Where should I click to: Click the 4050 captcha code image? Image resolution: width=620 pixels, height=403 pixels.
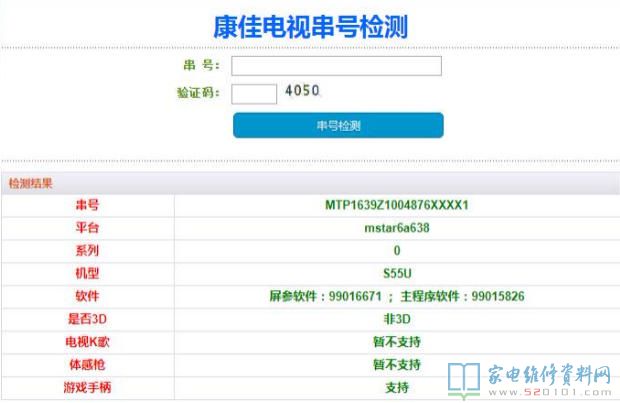[x=302, y=91]
